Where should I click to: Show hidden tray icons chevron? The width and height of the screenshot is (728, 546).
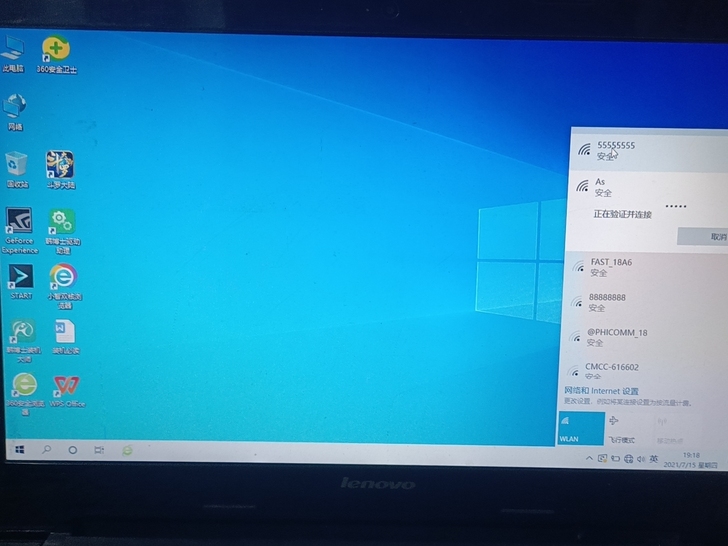click(x=589, y=458)
